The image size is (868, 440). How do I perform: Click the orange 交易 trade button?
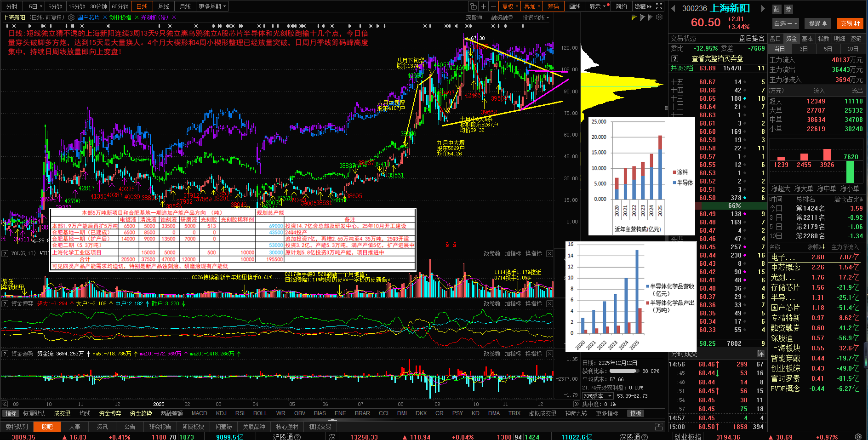click(850, 23)
